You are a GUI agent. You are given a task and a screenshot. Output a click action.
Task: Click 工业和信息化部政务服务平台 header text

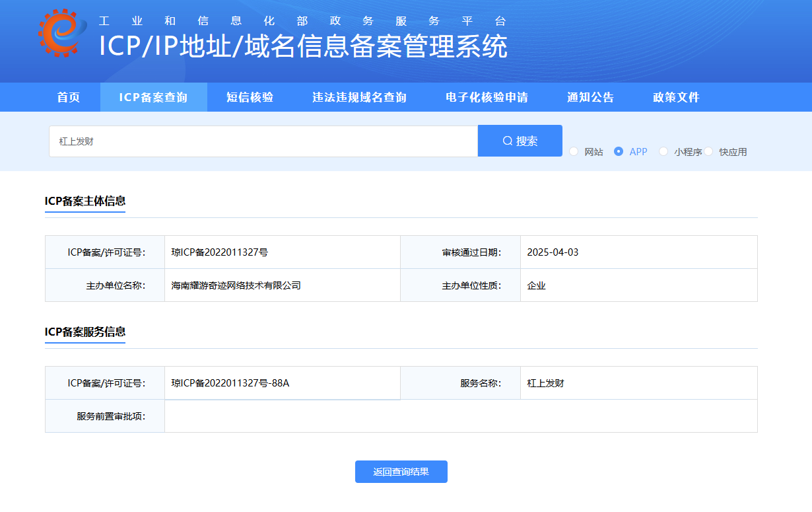click(302, 20)
